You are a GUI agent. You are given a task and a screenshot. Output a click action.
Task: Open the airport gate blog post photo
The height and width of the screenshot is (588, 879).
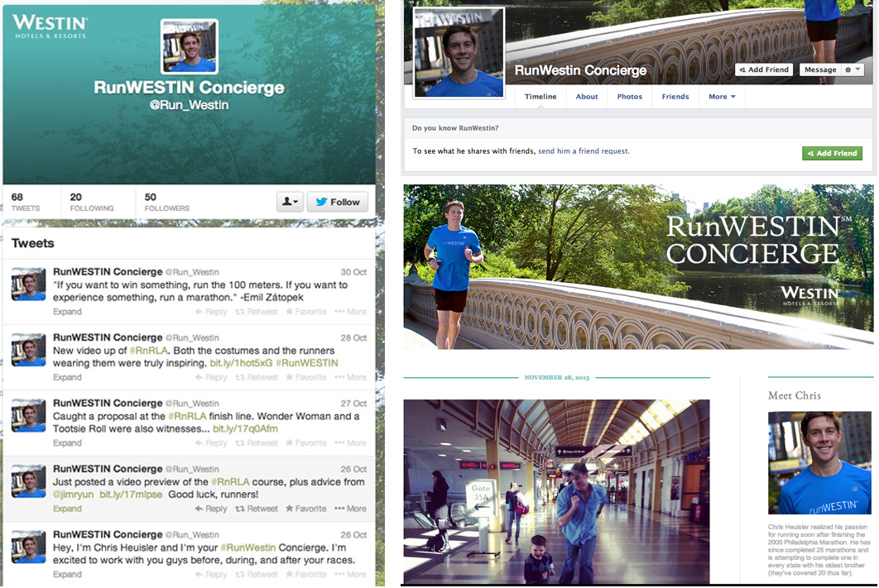[x=557, y=492]
